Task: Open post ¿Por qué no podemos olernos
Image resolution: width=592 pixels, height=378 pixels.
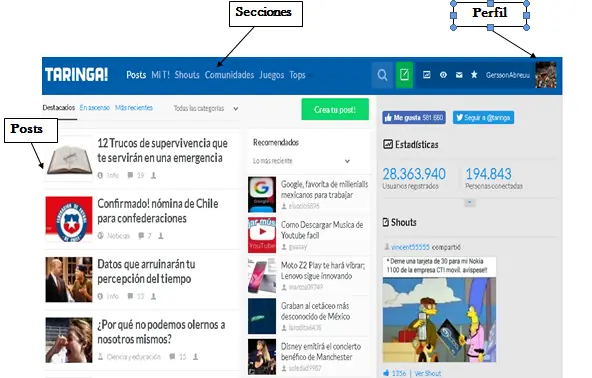Action: coord(161,332)
